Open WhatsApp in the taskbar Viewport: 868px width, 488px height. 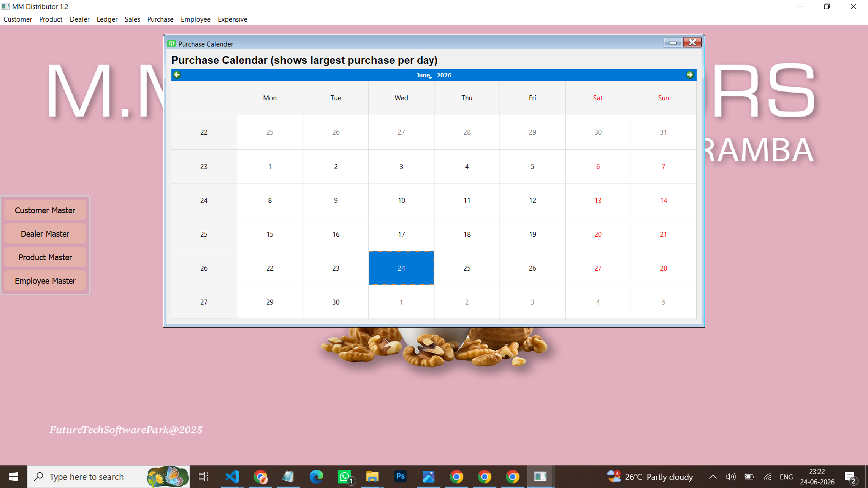point(344,477)
